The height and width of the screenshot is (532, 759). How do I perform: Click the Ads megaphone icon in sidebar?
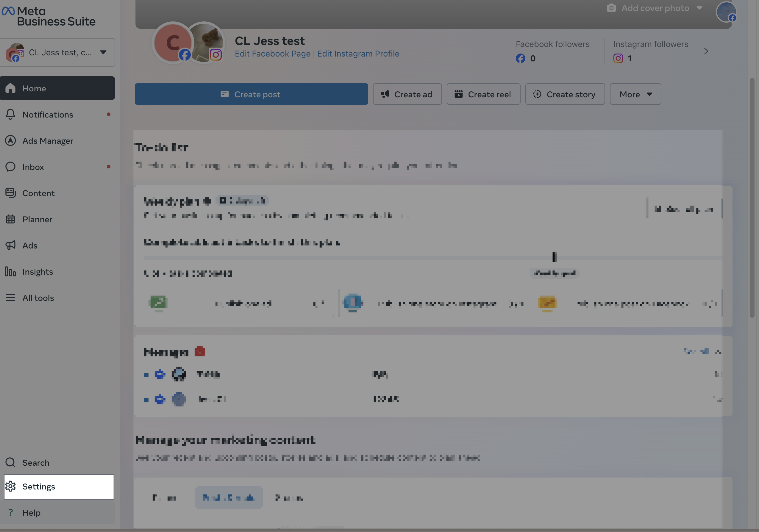click(10, 245)
